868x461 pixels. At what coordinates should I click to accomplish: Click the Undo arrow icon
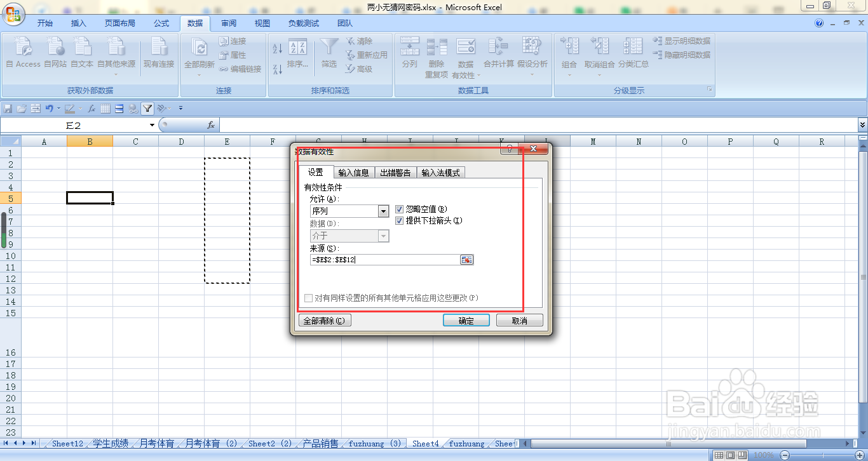pos(49,109)
